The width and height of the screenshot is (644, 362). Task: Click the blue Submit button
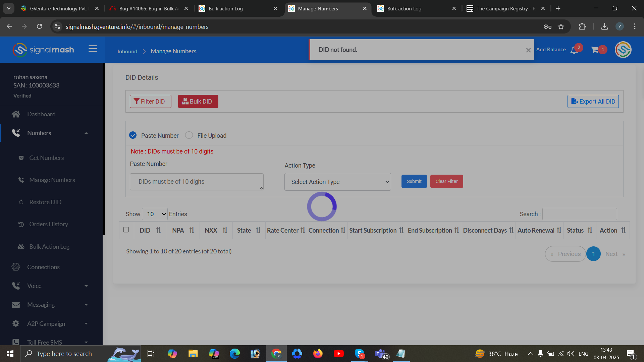coord(414,181)
